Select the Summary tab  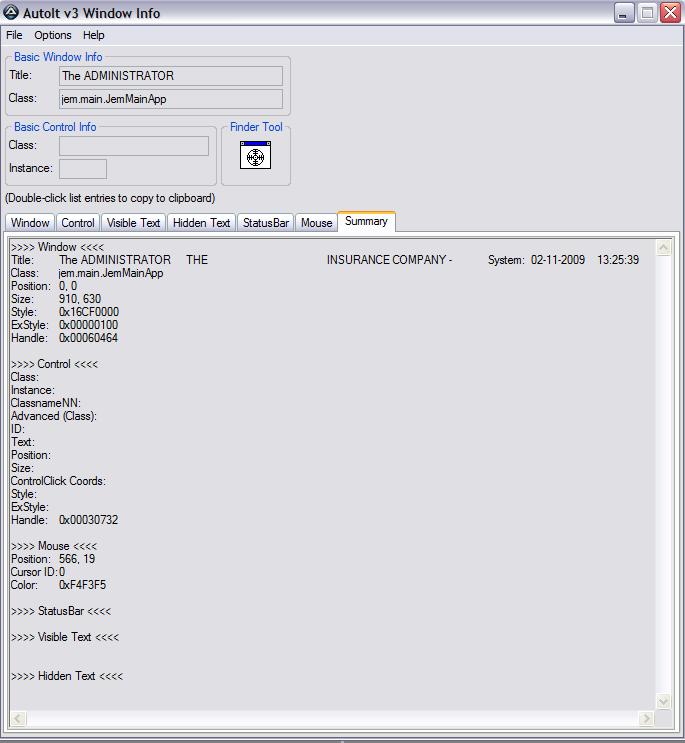366,221
